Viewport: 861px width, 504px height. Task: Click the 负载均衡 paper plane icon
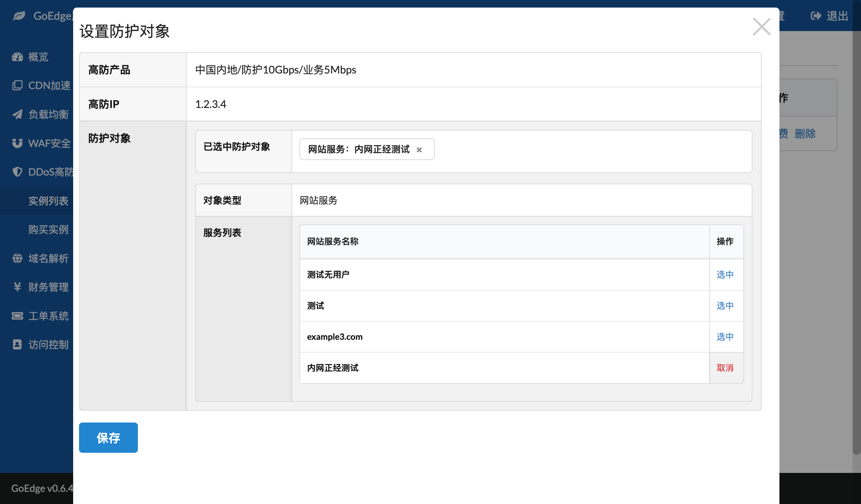17,114
